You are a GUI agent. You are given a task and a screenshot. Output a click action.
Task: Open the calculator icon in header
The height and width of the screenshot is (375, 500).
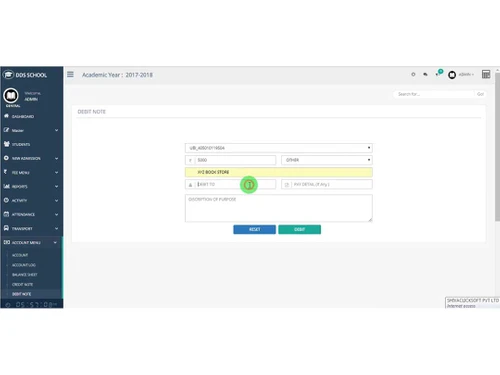[x=486, y=74]
